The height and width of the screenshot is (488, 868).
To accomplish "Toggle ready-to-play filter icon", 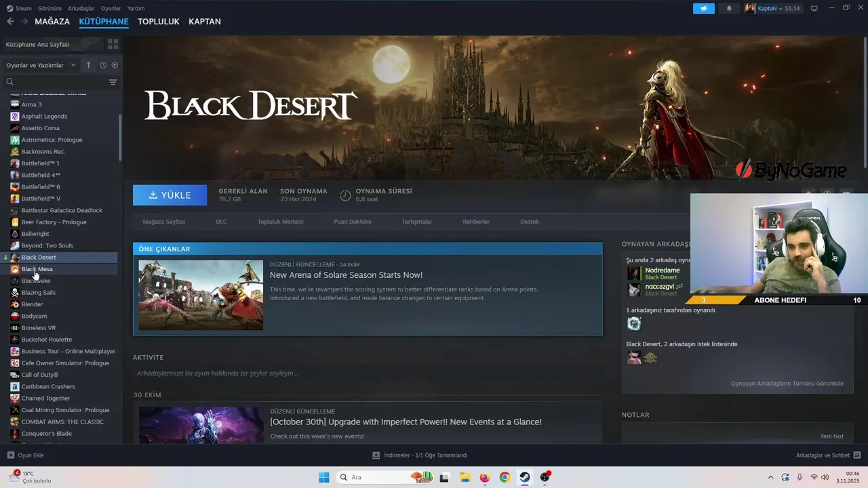I will tap(115, 65).
